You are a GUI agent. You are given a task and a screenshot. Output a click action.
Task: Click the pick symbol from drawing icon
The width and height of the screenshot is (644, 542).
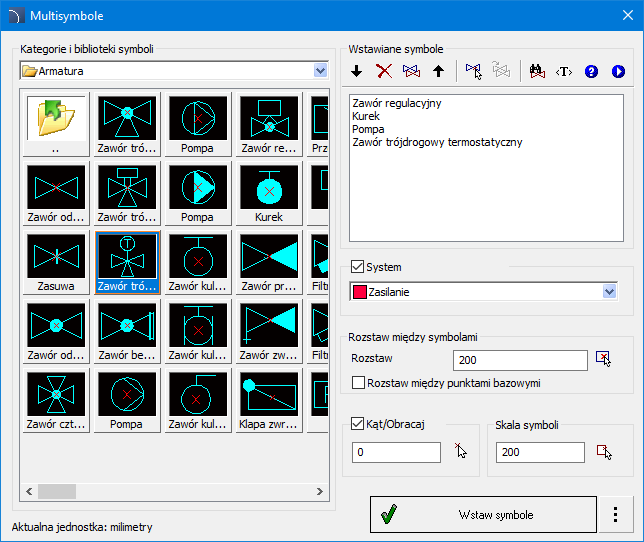point(474,71)
